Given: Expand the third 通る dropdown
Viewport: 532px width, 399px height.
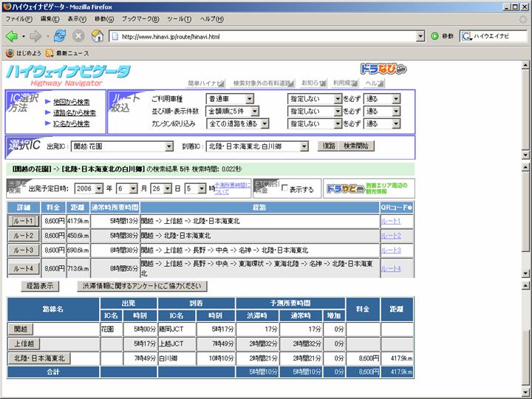Looking at the screenshot, I should pos(382,124).
